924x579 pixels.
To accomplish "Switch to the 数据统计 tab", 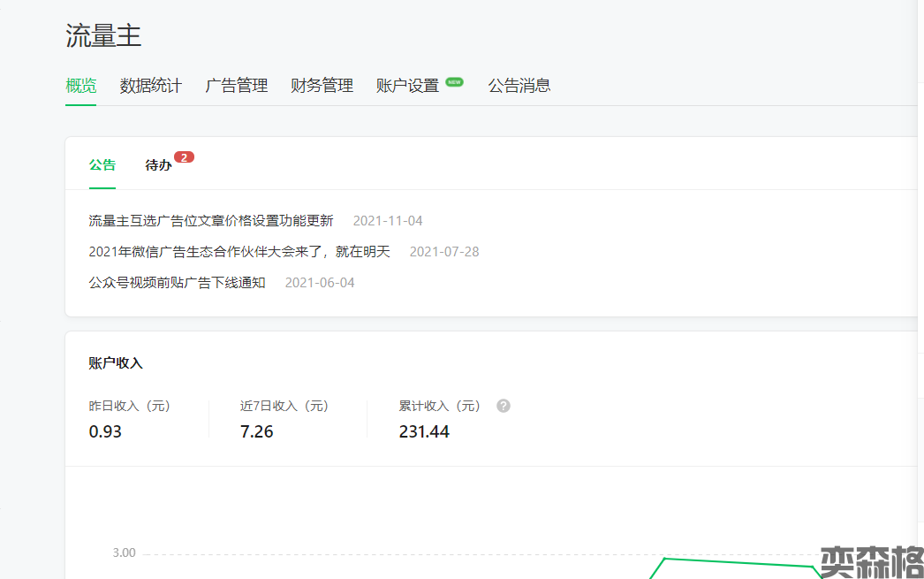I will coord(151,86).
